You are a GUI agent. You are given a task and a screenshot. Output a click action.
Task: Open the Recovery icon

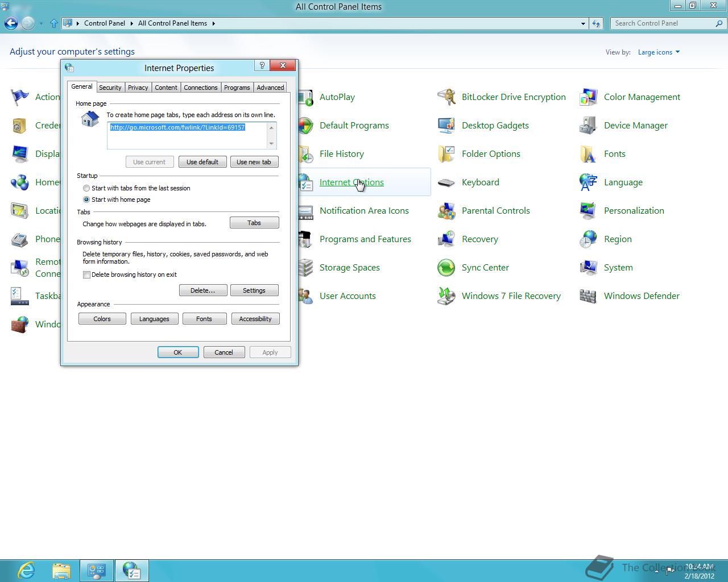coord(446,239)
